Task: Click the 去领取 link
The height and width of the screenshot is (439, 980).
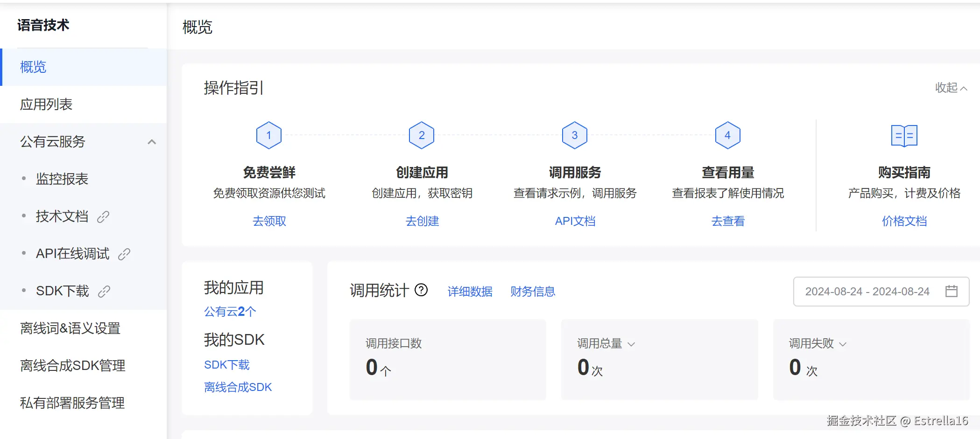Action: [x=269, y=221]
